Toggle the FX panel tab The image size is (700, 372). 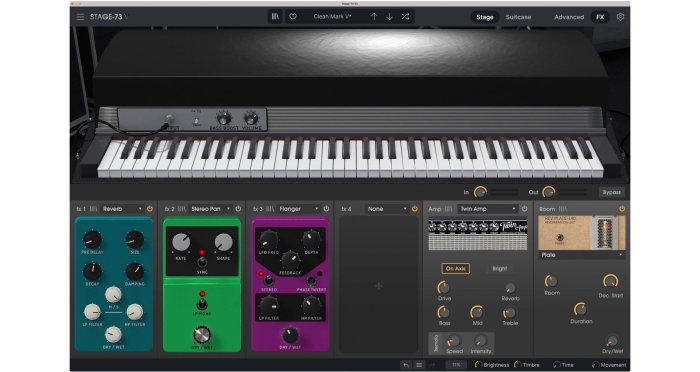[600, 17]
